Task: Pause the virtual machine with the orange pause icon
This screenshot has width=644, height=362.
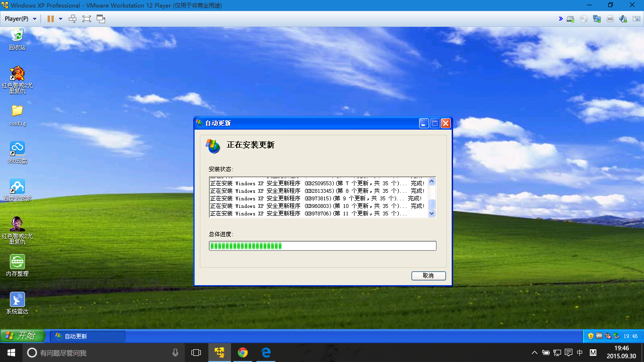Action: (x=50, y=19)
